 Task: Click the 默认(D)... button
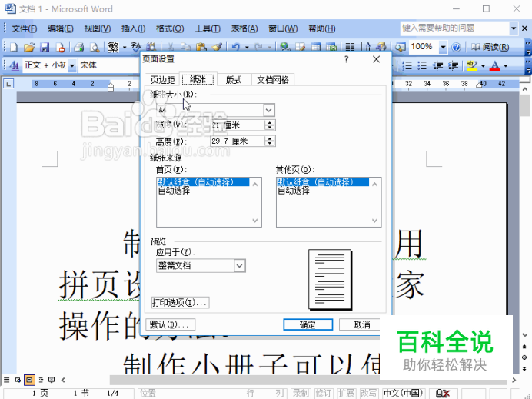coord(171,324)
